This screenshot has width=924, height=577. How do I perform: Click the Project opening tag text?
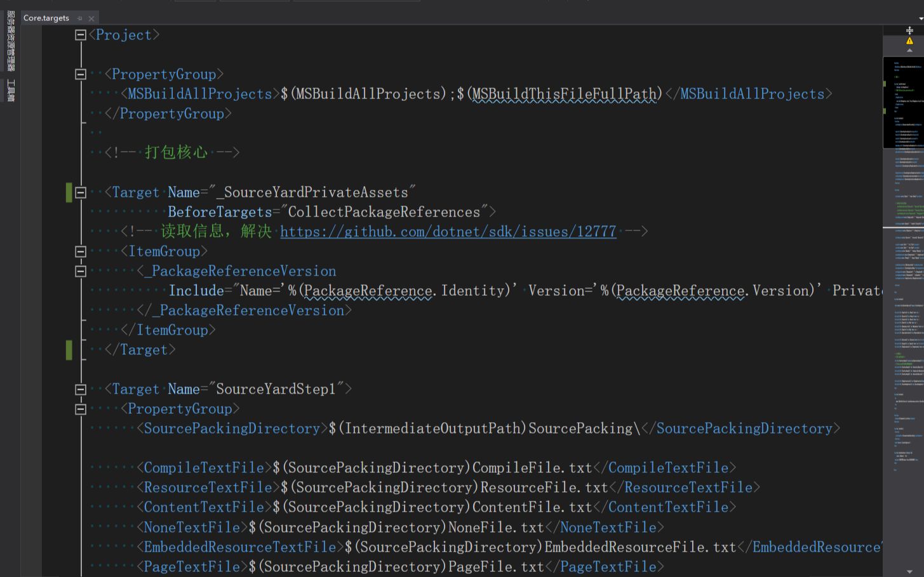(124, 35)
